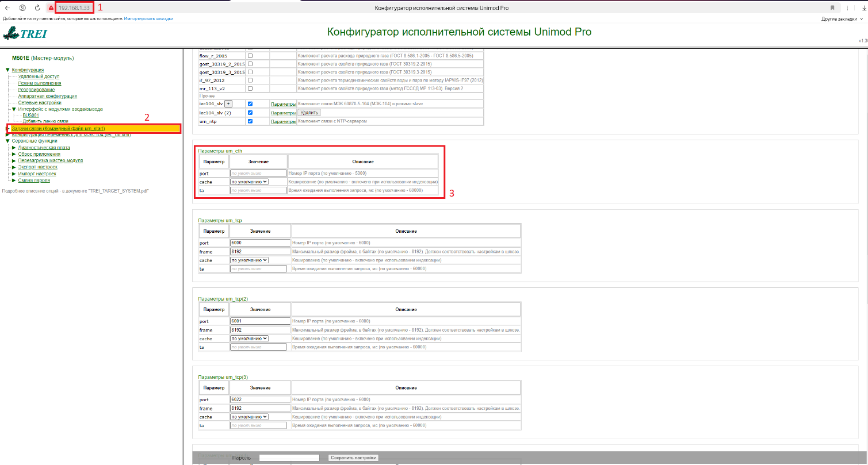The image size is (868, 465).
Task: Open Смена пароля
Action: (34, 180)
